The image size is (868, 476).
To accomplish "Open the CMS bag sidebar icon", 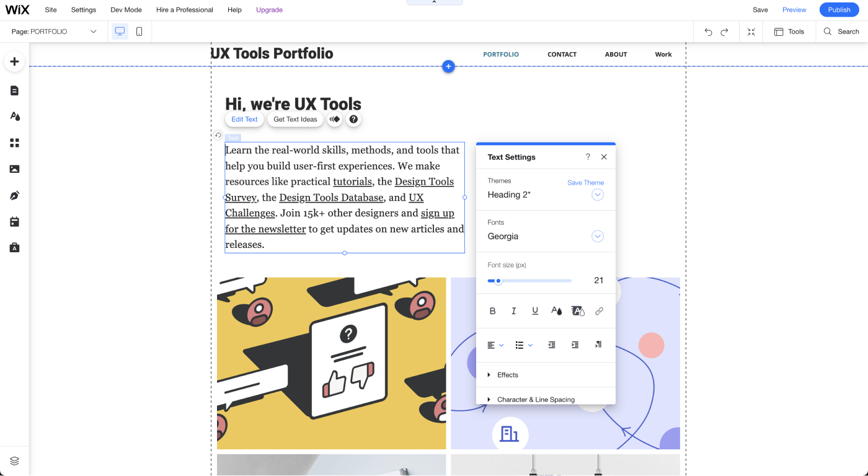I will pos(14,248).
